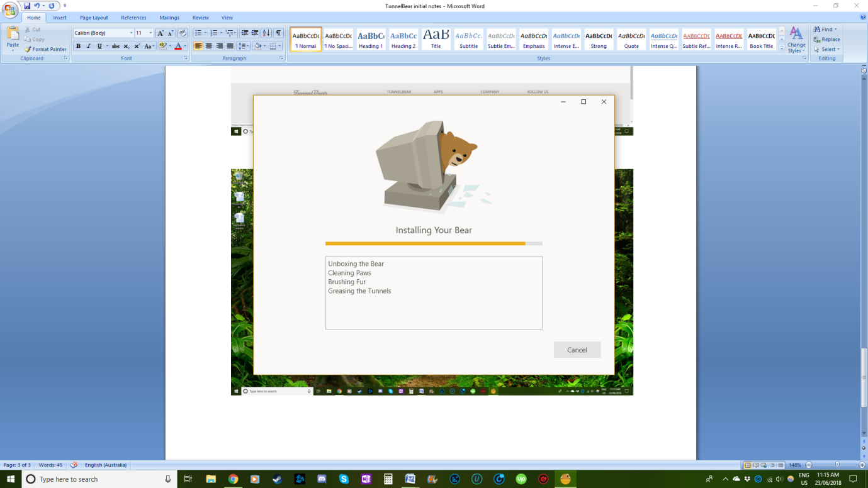Sort the selected text alphabetically
This screenshot has width=868, height=488.
(x=266, y=33)
